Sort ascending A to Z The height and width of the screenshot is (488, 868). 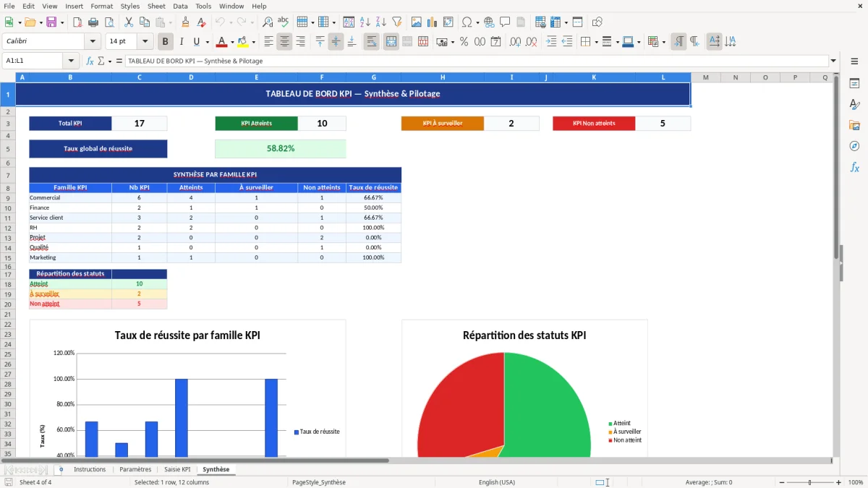365,22
